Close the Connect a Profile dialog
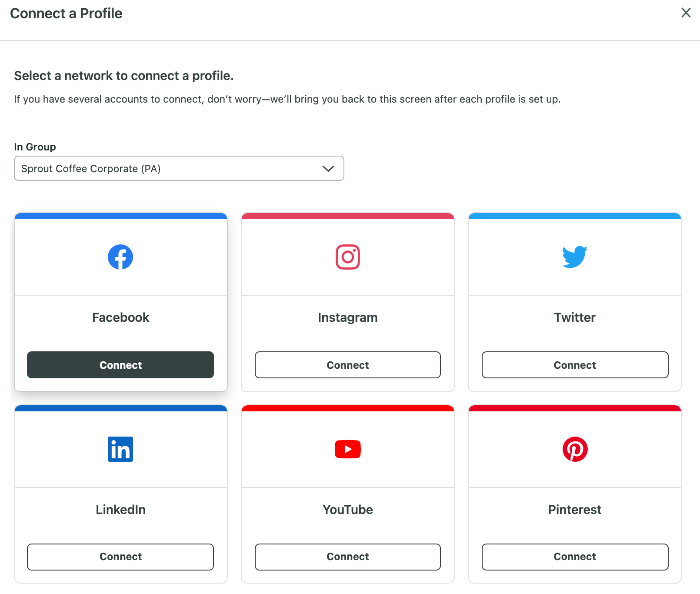The width and height of the screenshot is (700, 594). point(686,13)
